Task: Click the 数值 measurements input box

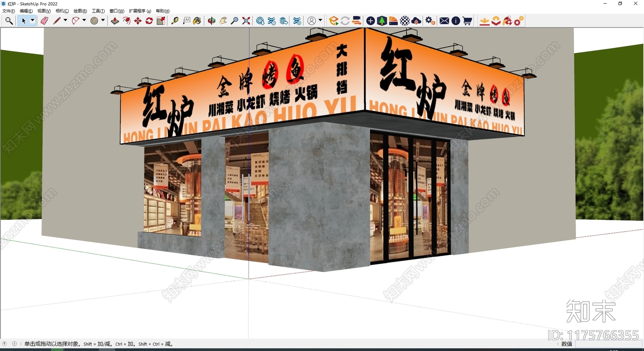Action: click(x=608, y=344)
